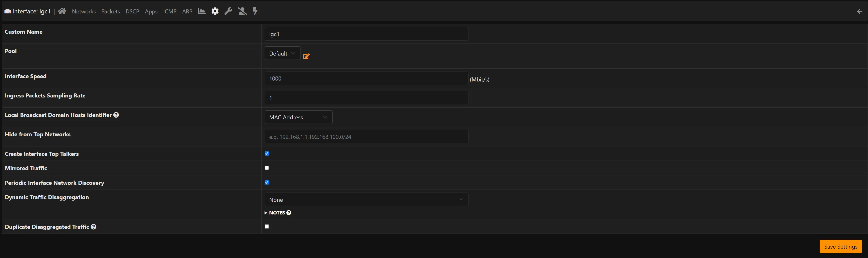Select the wrench configuration icon
This screenshot has width=868, height=258.
pos(229,11)
